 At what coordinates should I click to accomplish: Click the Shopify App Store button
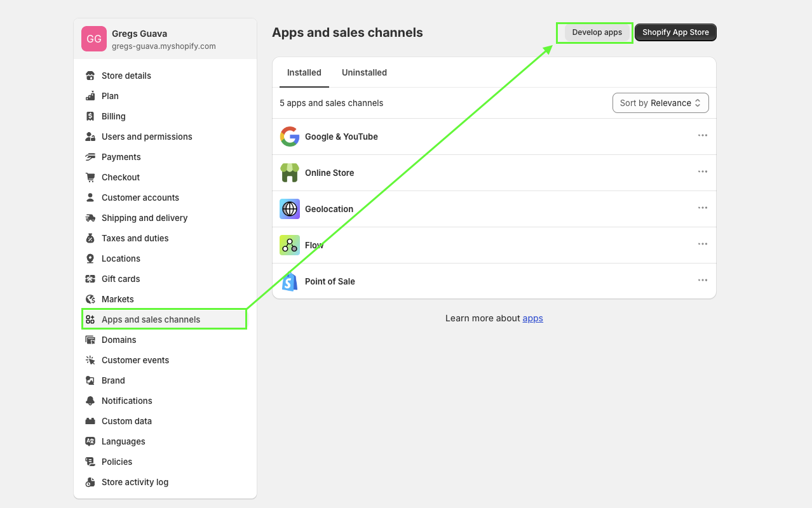[675, 32]
